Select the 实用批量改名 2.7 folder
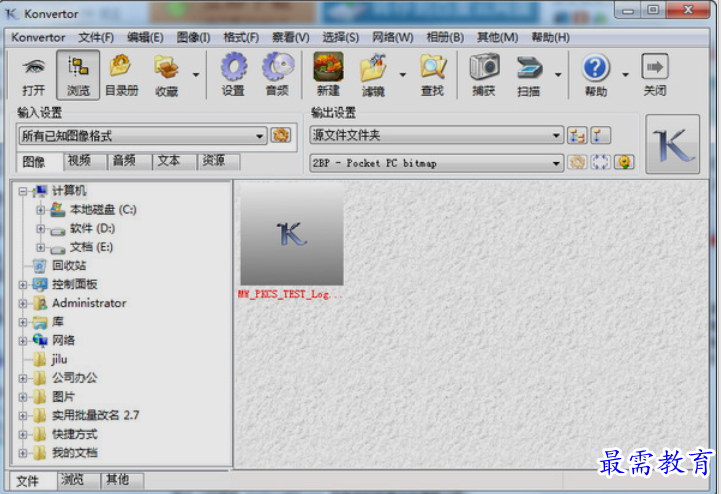 click(x=95, y=415)
